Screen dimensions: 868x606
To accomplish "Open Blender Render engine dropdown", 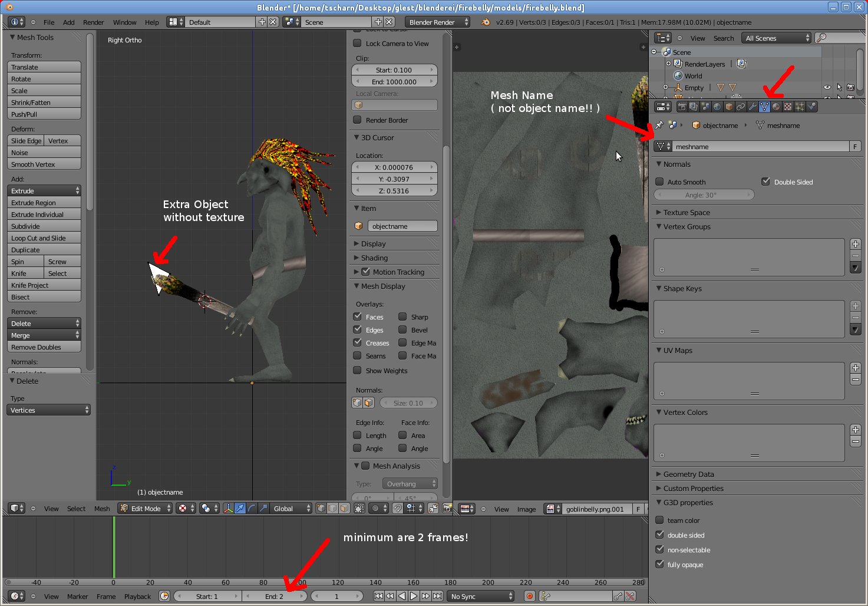I will tap(438, 22).
